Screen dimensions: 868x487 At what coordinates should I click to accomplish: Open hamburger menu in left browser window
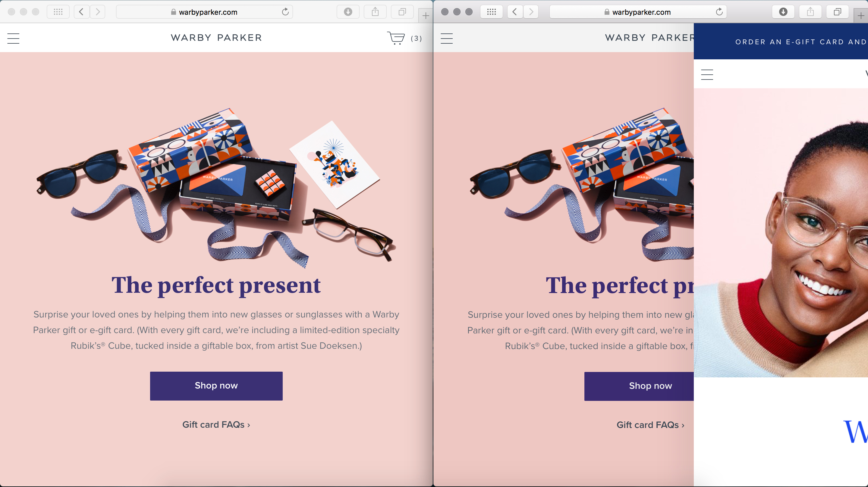14,38
